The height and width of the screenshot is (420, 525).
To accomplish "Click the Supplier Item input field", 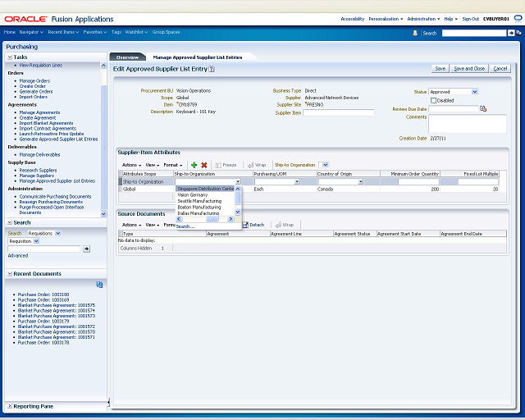I will coord(339,113).
